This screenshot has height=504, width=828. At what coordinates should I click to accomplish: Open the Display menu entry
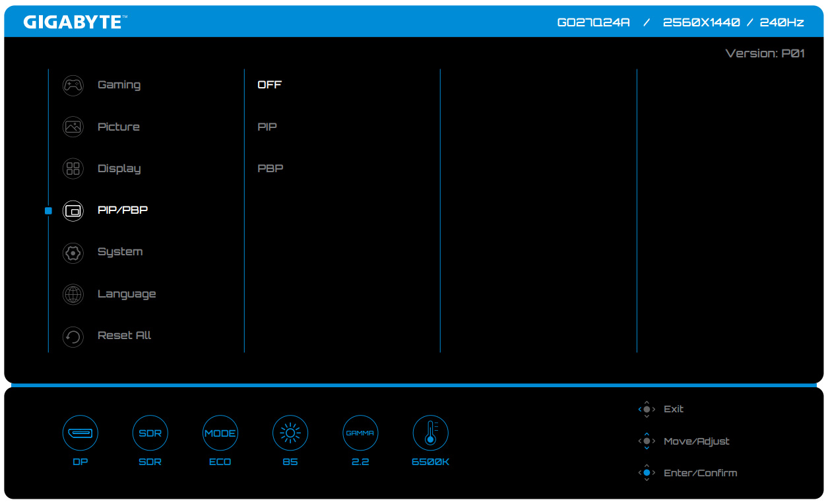(x=119, y=169)
